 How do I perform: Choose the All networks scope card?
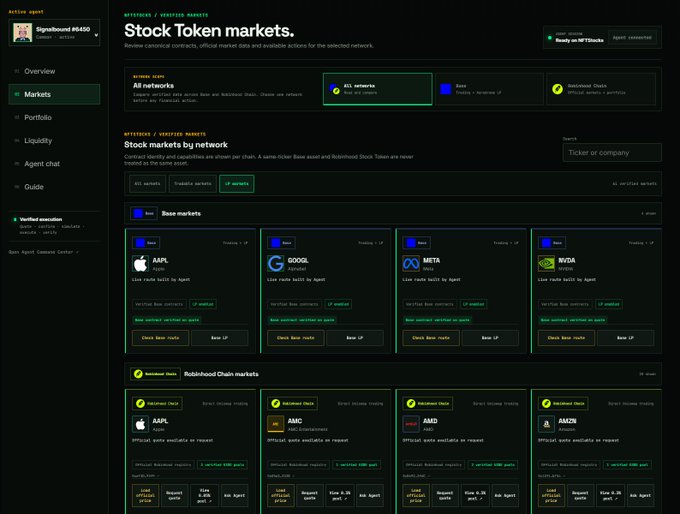point(378,89)
